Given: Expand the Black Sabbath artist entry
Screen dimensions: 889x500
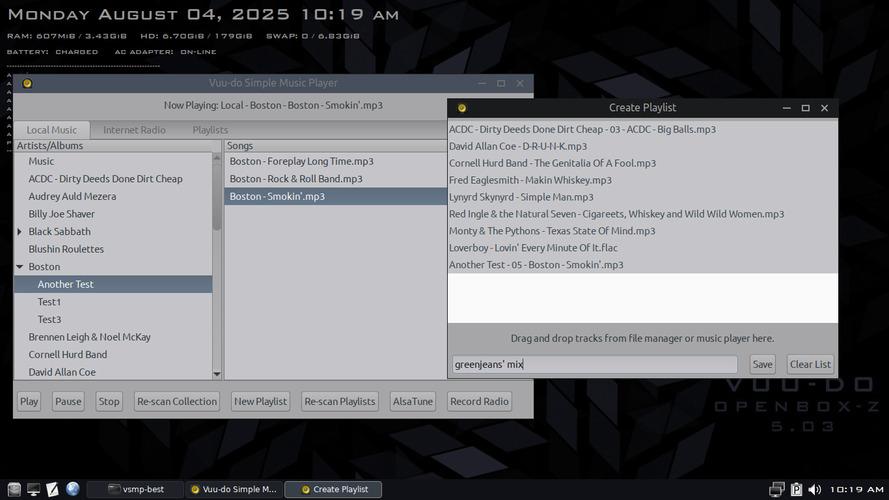Looking at the screenshot, I should [20, 232].
